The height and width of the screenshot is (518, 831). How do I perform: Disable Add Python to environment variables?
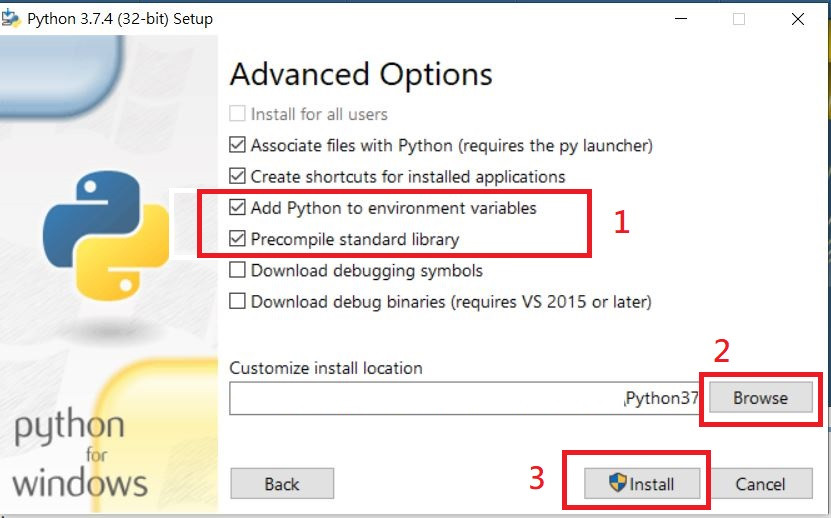[238, 208]
